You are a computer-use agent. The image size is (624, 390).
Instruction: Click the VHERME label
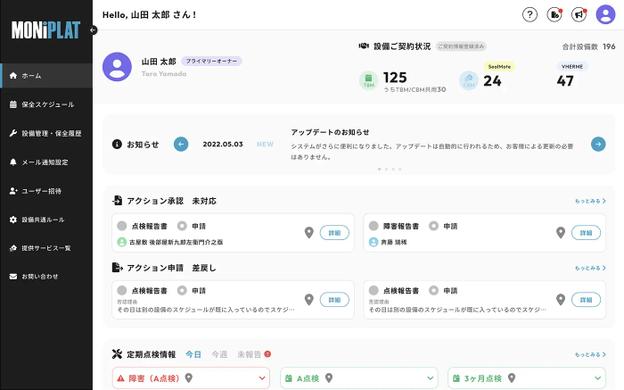coord(572,66)
